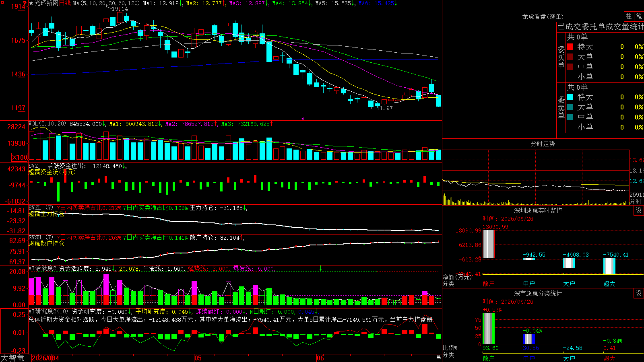Click the 散户 bar showing 13090.99
Screen dimensions: 644x362
[x=488, y=244]
